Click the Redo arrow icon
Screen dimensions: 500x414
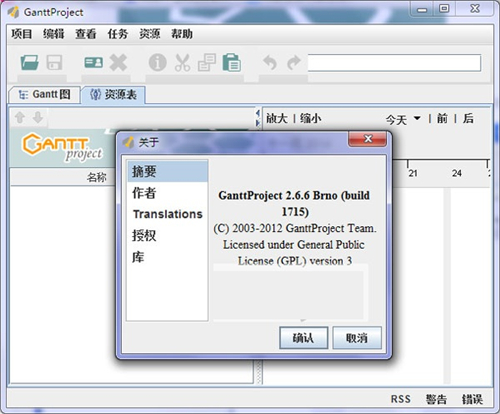pos(294,62)
